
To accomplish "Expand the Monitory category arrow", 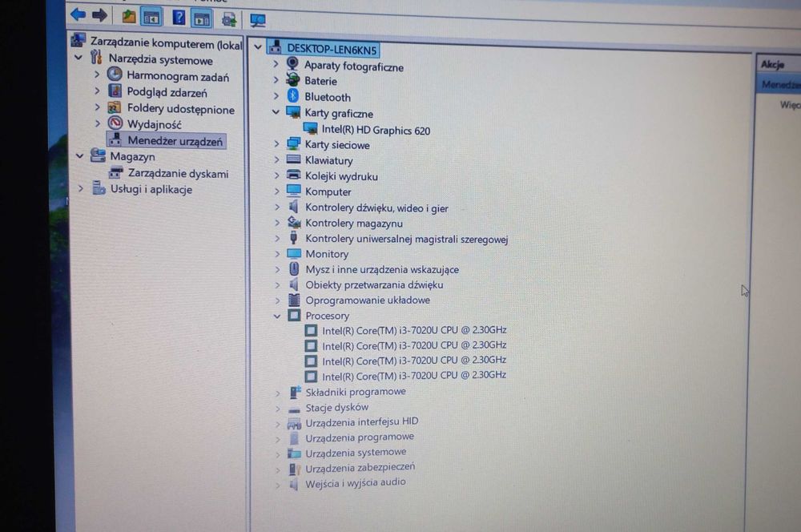I will pos(277,254).
